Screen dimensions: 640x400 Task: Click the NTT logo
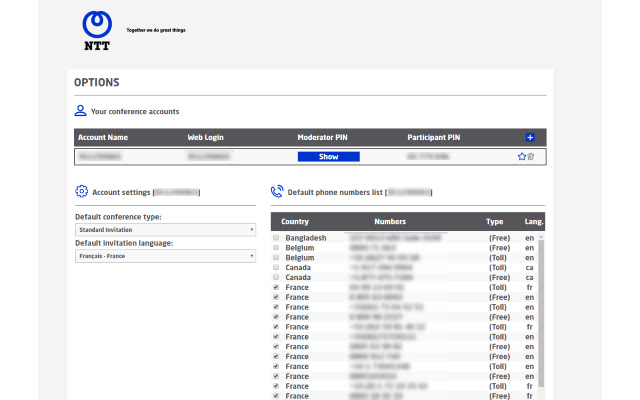97,31
